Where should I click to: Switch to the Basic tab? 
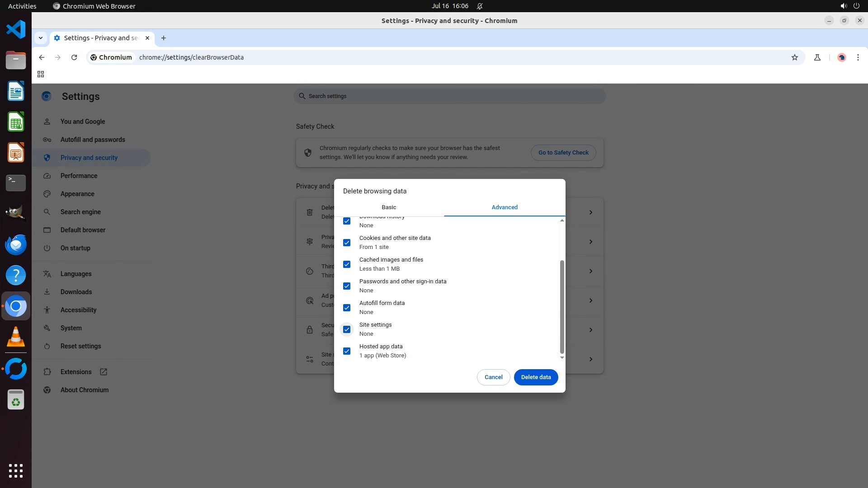(x=389, y=207)
